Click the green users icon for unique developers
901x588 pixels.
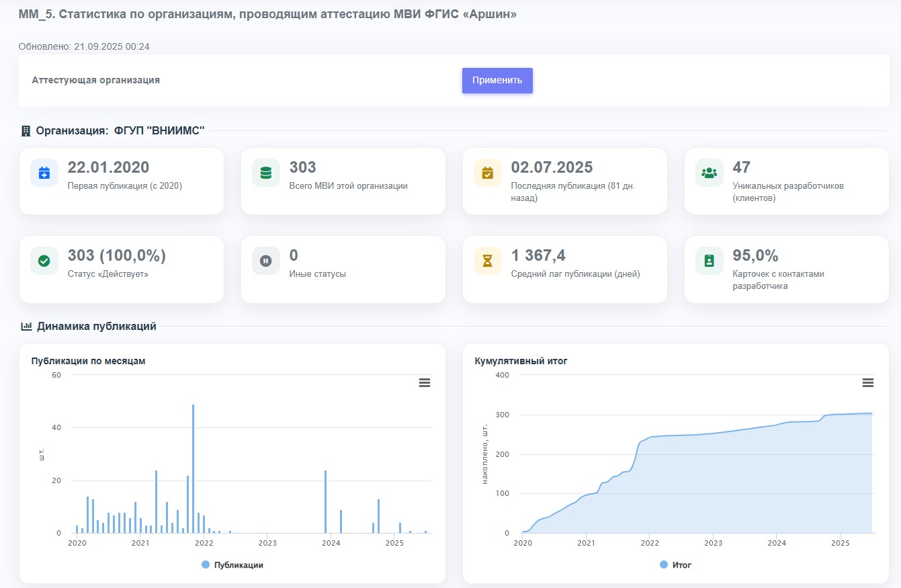pyautogui.click(x=710, y=173)
